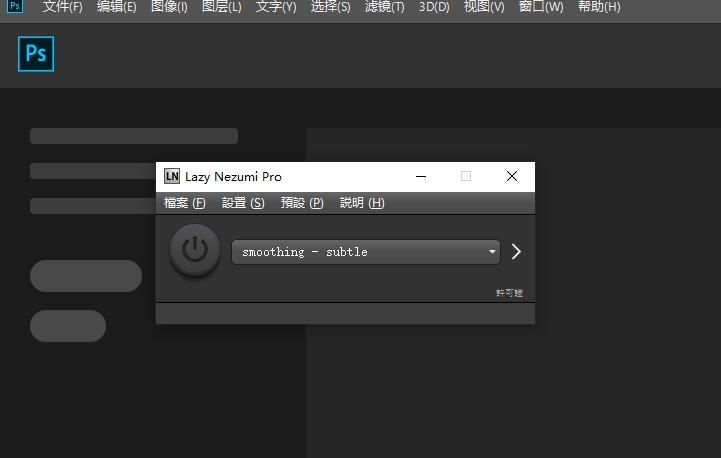This screenshot has height=458, width=721.
Task: Open Photoshop 编辑(E) menu
Action: point(117,7)
